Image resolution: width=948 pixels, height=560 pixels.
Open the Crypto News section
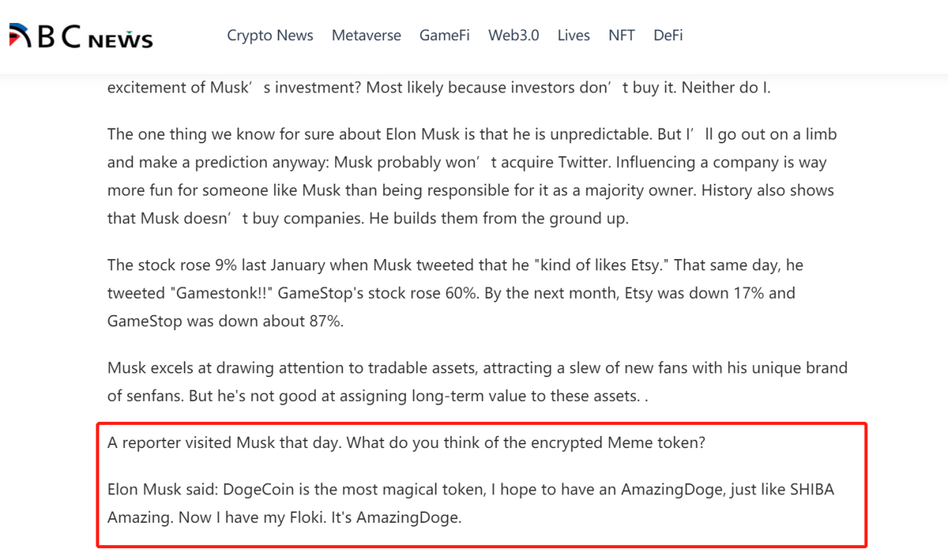pyautogui.click(x=270, y=36)
